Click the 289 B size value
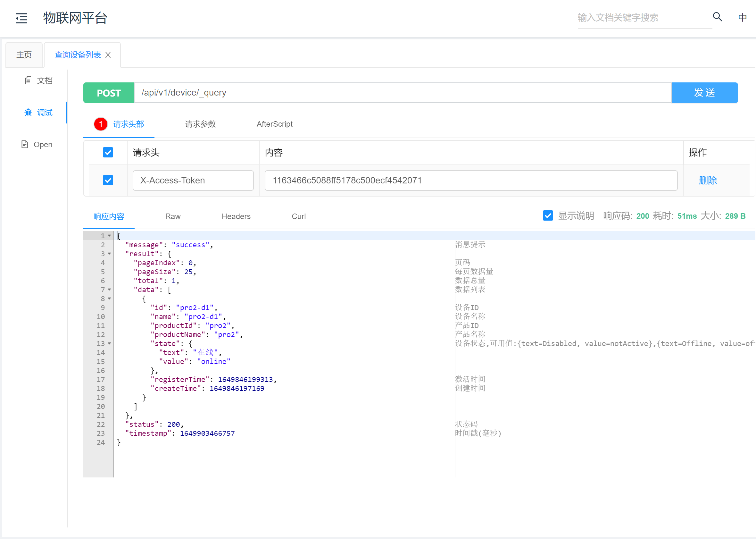 click(735, 216)
